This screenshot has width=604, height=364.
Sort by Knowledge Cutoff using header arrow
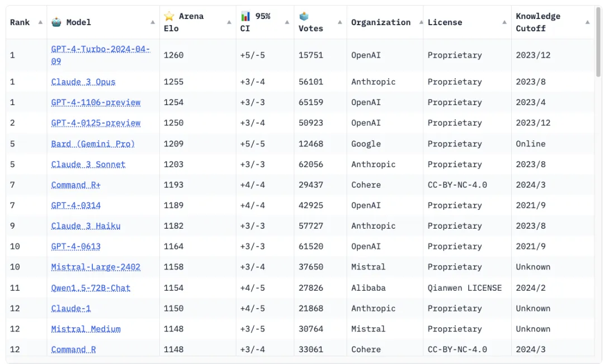pos(587,22)
